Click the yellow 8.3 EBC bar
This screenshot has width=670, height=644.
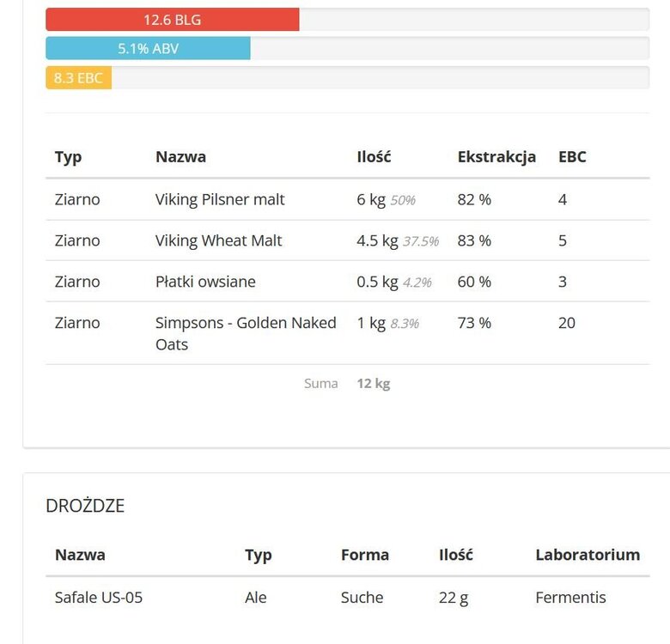(x=78, y=78)
